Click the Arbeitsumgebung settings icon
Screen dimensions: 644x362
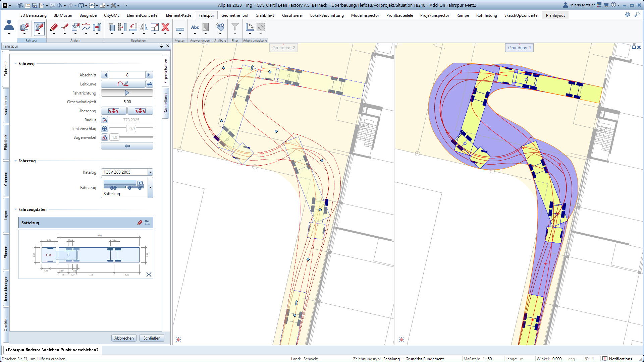pos(628,15)
